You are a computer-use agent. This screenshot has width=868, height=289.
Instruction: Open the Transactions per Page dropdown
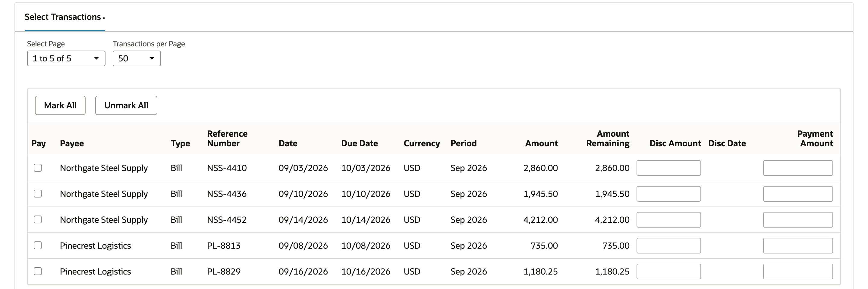pyautogui.click(x=137, y=58)
